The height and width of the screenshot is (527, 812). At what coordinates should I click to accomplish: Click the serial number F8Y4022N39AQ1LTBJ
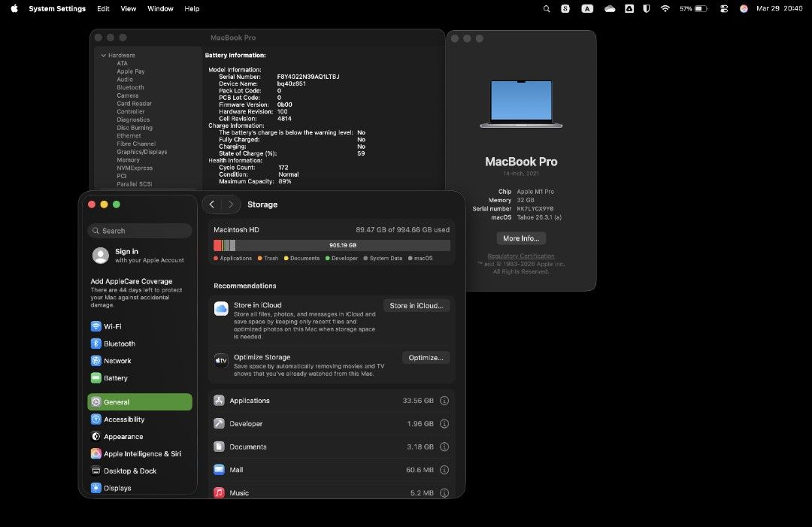click(308, 77)
